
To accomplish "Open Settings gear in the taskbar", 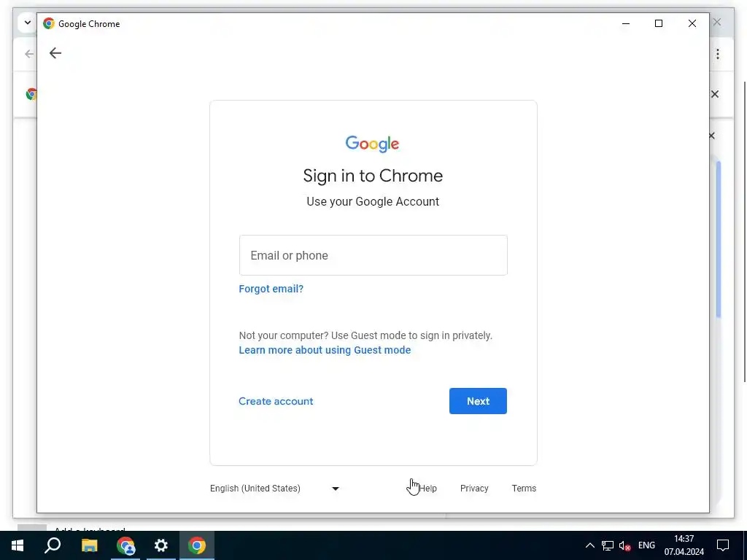I will [x=161, y=545].
